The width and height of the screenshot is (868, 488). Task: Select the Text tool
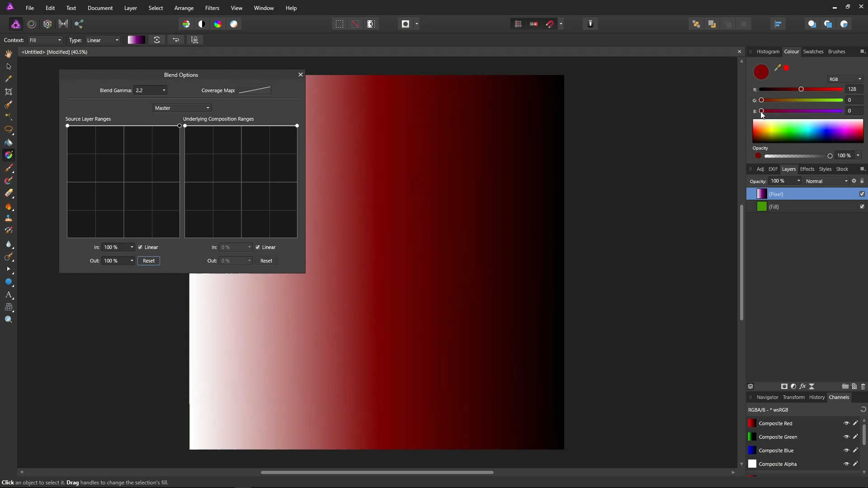9,295
